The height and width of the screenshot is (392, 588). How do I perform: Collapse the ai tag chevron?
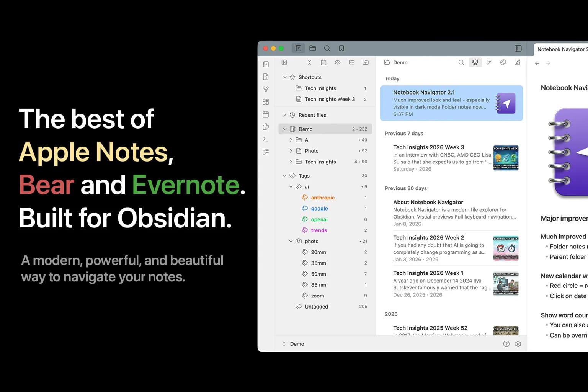click(x=291, y=187)
